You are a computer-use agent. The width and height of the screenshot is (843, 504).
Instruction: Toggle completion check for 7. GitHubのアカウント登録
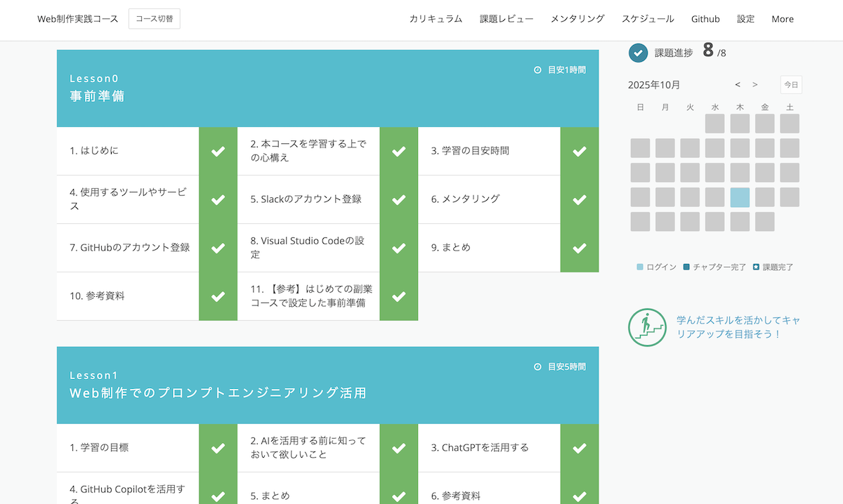pos(218,248)
